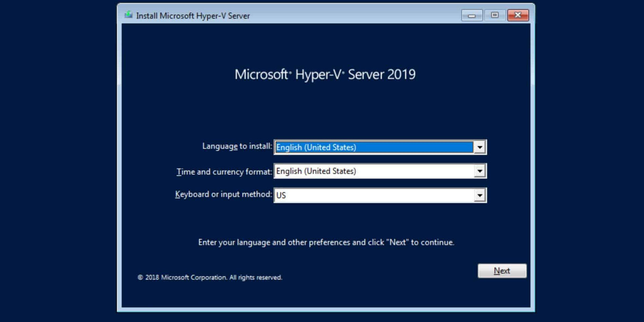Click the 'Time and currency format:' label
The width and height of the screenshot is (644, 322).
coord(224,172)
